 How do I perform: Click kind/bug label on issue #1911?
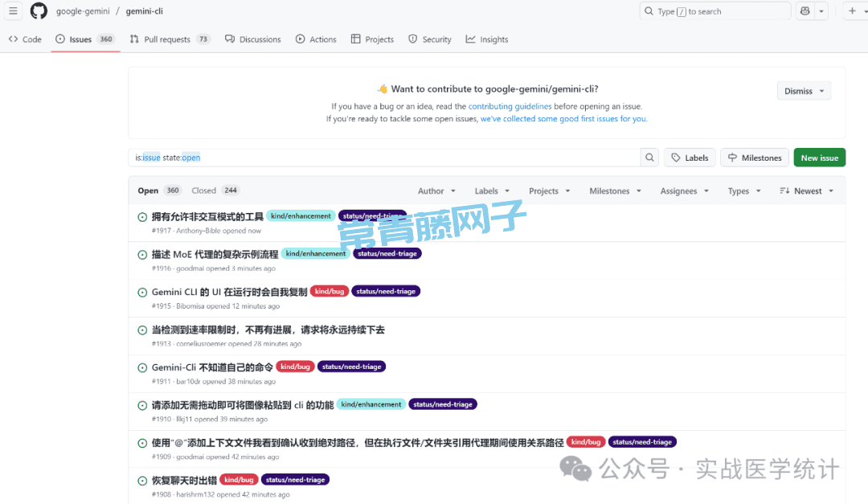295,367
